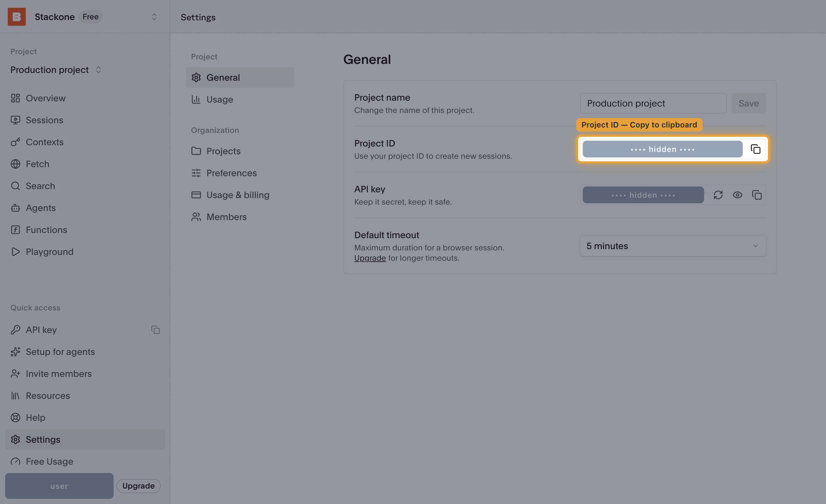This screenshot has width=826, height=504.
Task: Switch to Usage settings tab
Action: click(x=240, y=100)
